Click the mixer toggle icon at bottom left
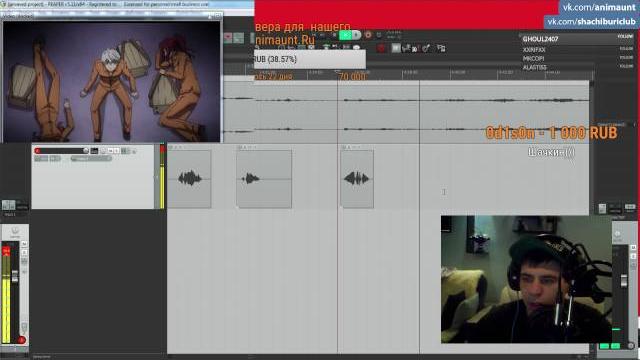 click(9, 205)
